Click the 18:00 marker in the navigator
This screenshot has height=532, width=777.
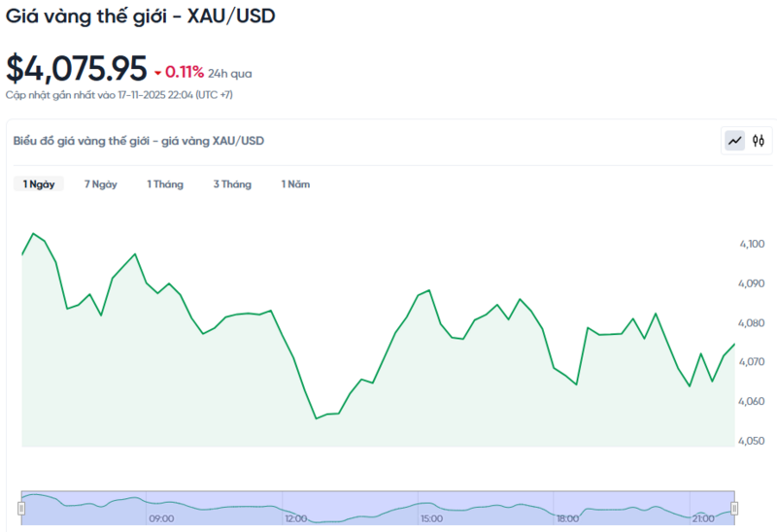point(568,518)
